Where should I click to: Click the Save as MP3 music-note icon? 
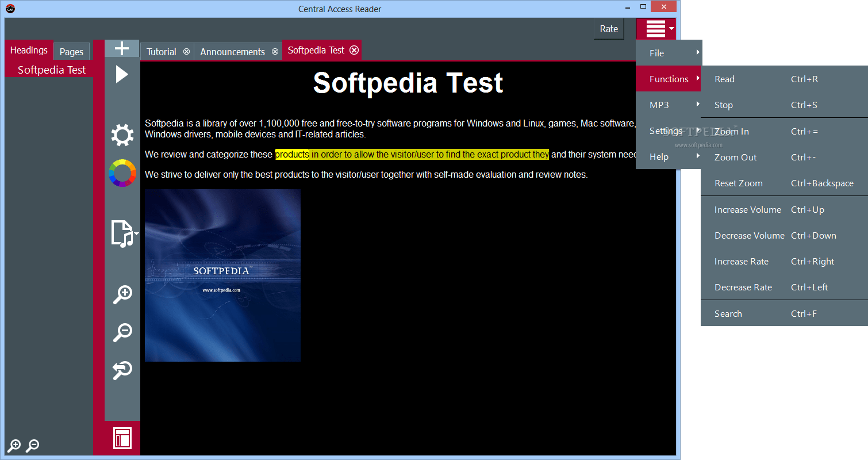(x=122, y=233)
